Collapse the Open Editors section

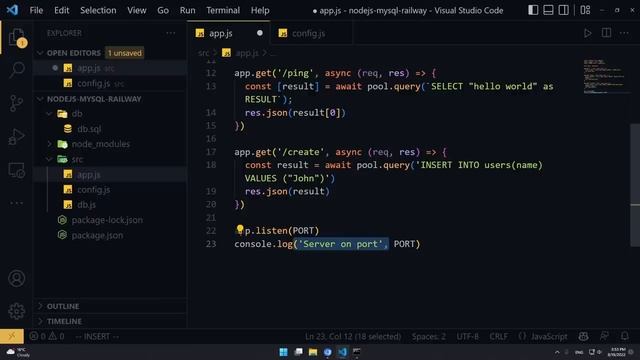[73, 53]
